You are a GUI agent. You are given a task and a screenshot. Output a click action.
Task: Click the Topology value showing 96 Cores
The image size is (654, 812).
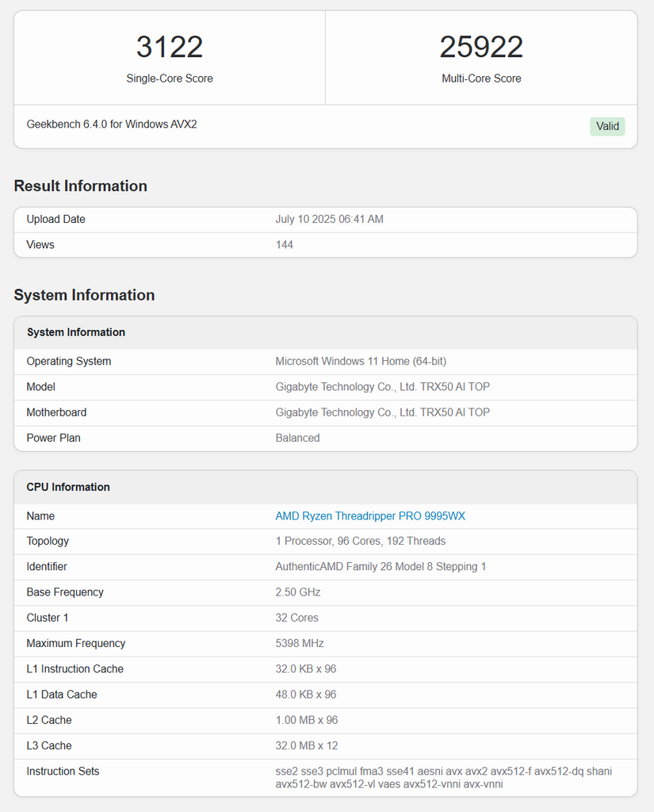coord(360,542)
